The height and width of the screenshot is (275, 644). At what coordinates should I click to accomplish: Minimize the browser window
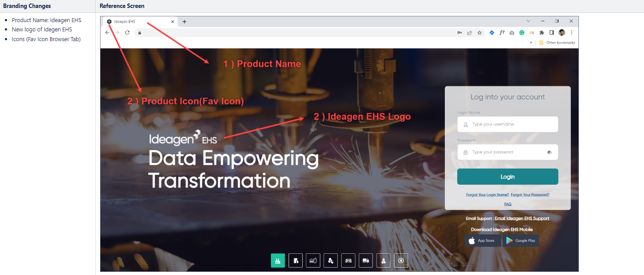[x=543, y=21]
